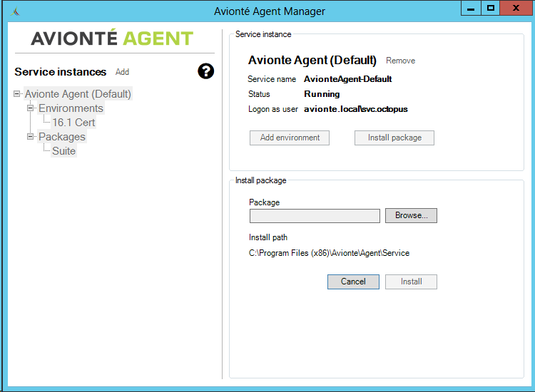
Task: Click the Add link beside Service instances
Action: (122, 72)
